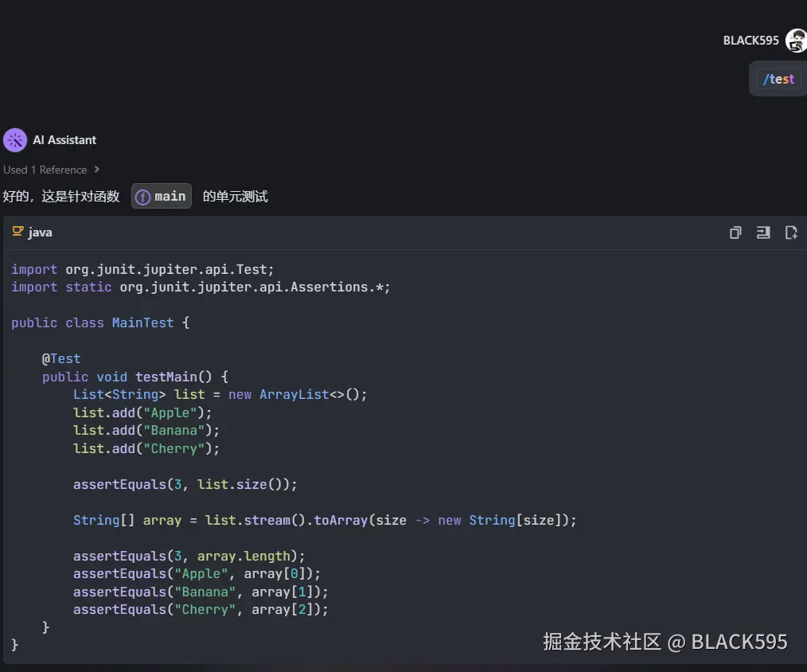Screen dimensions: 807x672
Task: Click the new ArrayList<>() line
Action: [220, 394]
